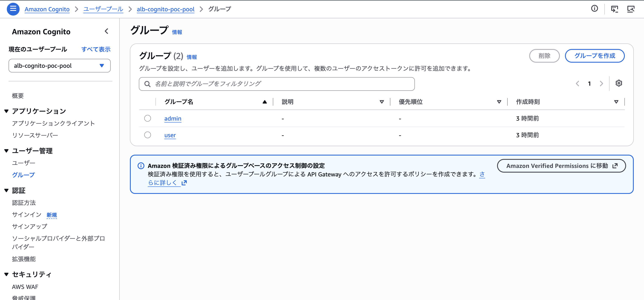Collapse the セキュリティ section
644x300 pixels.
(x=7, y=274)
